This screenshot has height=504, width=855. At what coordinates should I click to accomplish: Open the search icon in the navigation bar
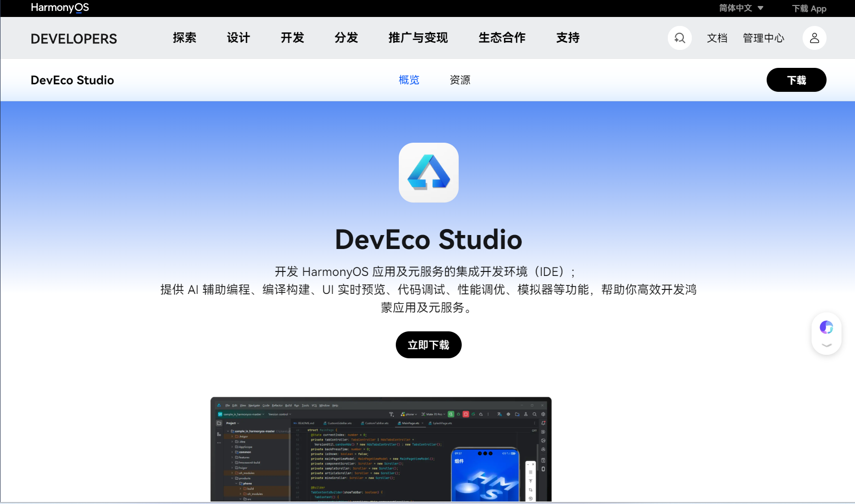click(x=679, y=38)
